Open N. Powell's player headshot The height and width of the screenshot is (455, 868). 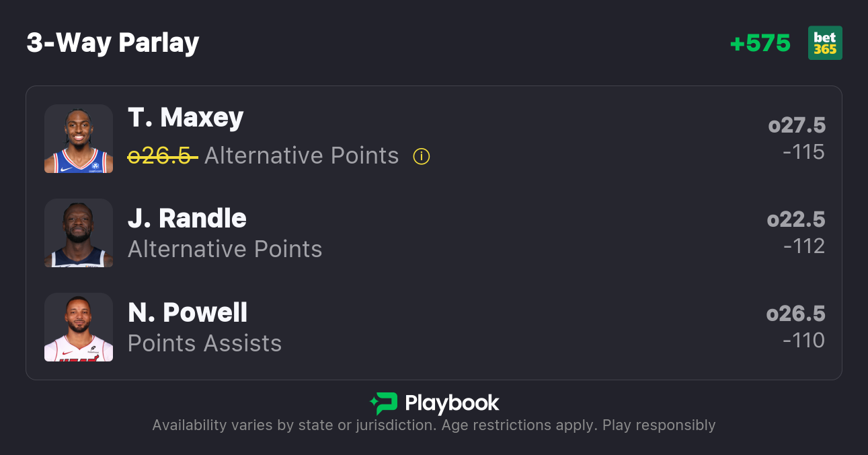[79, 327]
